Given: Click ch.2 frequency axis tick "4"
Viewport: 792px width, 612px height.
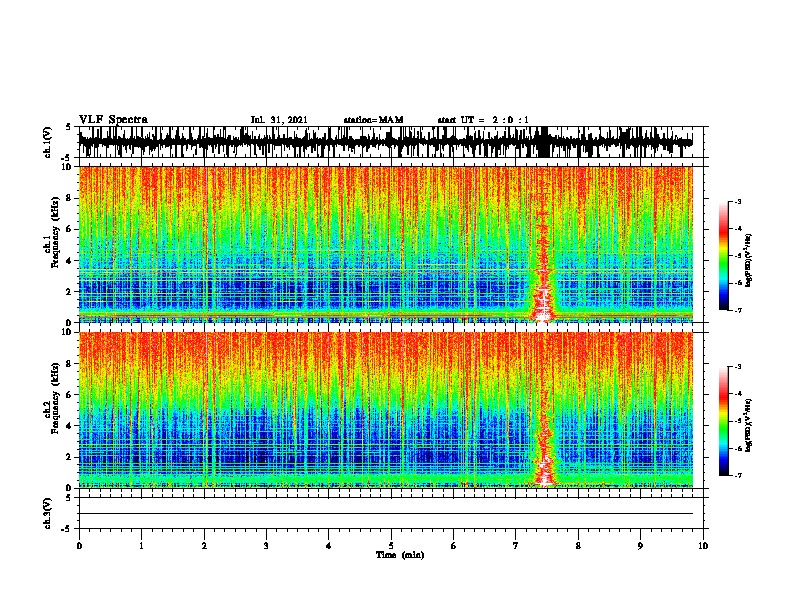Looking at the screenshot, I should coord(70,426).
